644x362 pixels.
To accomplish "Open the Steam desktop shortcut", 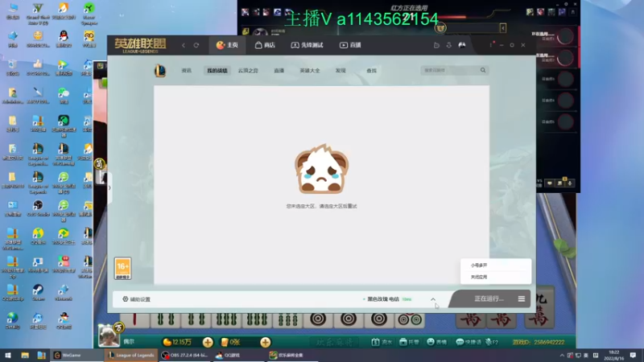I will click(x=38, y=292).
